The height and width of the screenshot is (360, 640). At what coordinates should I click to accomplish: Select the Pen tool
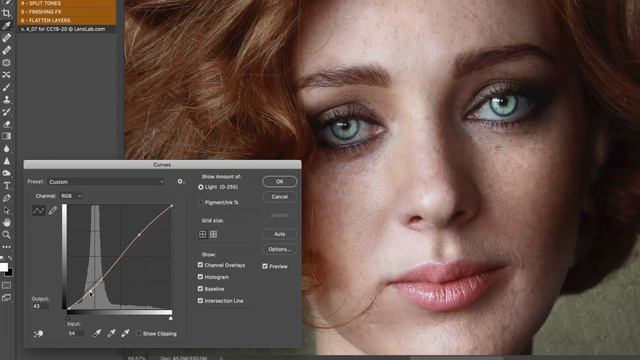click(x=6, y=198)
